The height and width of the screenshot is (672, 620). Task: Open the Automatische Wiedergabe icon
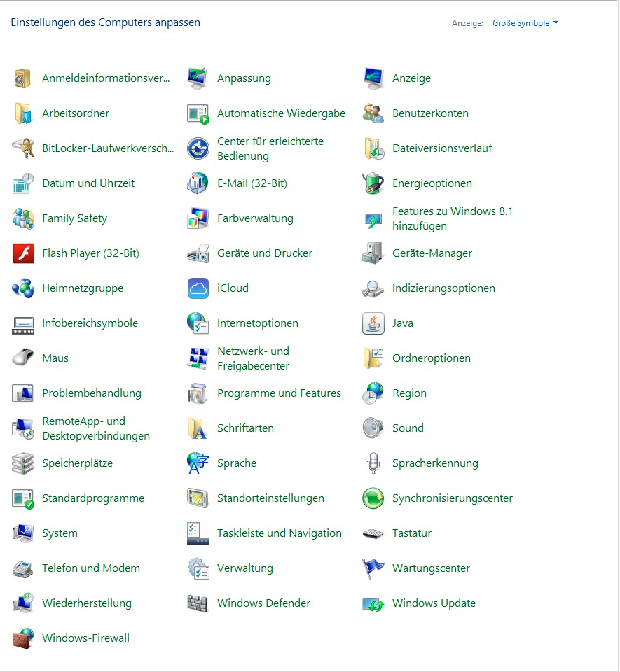tap(198, 113)
